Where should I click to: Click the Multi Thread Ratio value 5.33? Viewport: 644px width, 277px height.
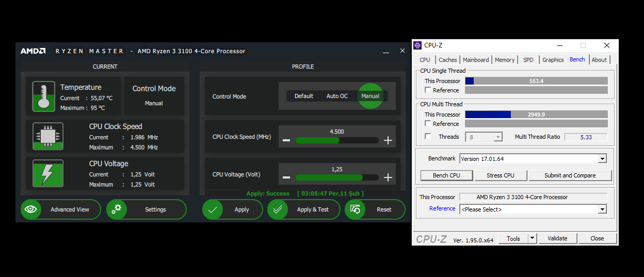coord(586,137)
